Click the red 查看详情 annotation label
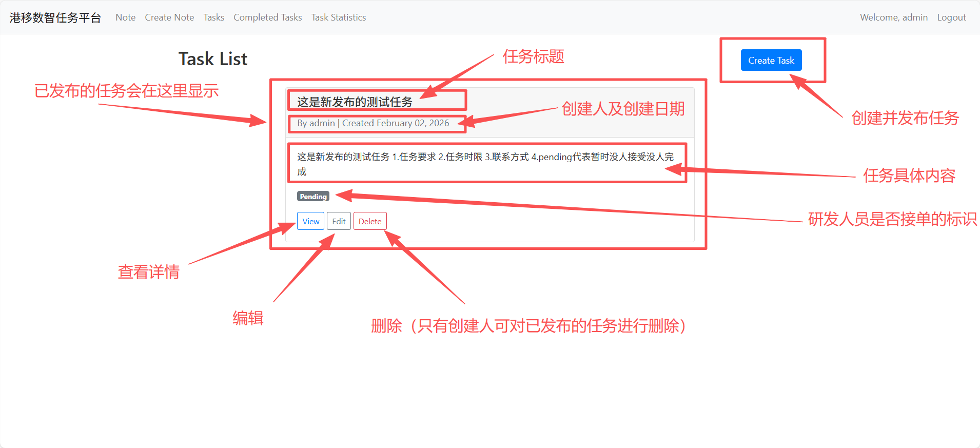The width and height of the screenshot is (980, 448). (x=149, y=272)
